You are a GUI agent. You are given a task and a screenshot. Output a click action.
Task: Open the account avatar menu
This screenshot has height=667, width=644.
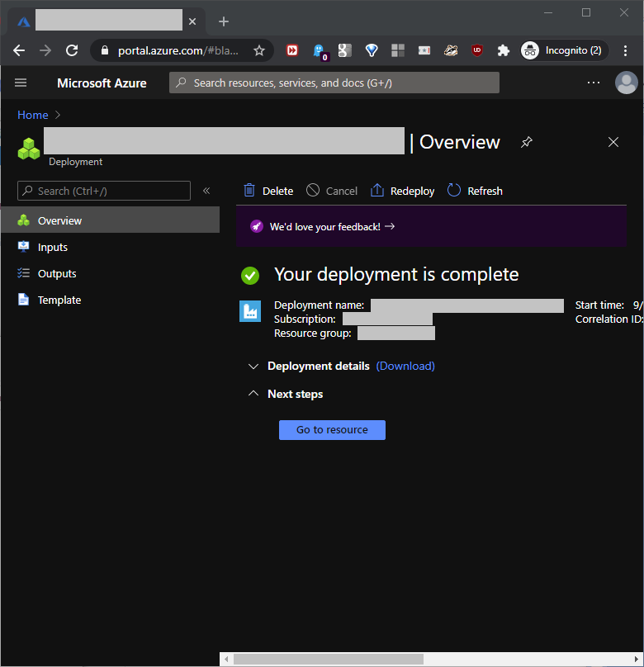(x=626, y=83)
